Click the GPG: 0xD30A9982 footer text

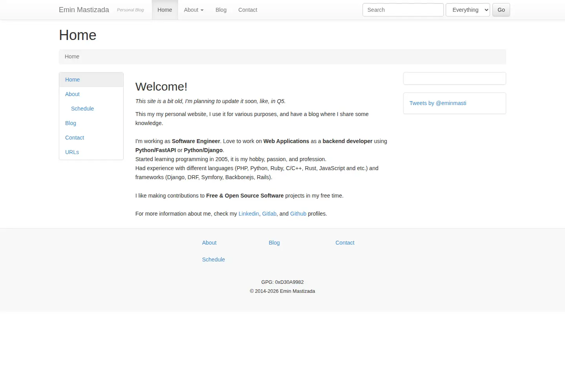282,282
